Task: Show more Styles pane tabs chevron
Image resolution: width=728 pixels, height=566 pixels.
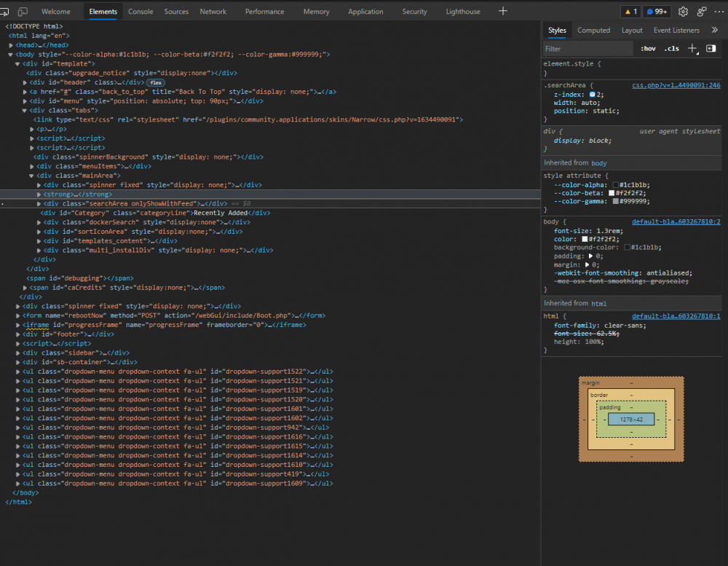Action: coord(714,30)
